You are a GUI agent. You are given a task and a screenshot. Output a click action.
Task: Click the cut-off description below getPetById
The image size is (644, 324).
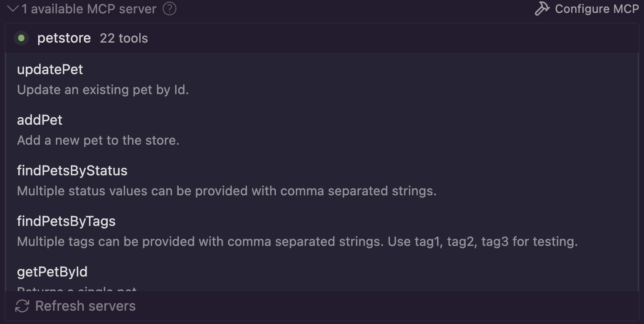[77, 289]
